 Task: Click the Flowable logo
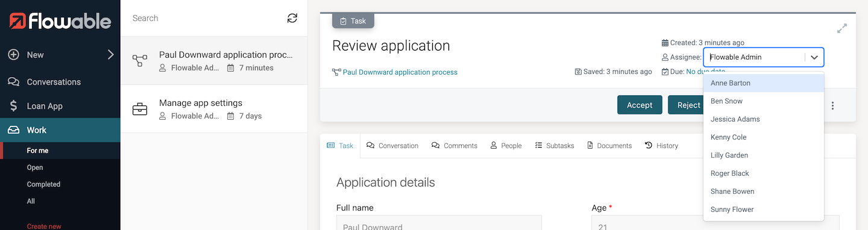click(60, 22)
